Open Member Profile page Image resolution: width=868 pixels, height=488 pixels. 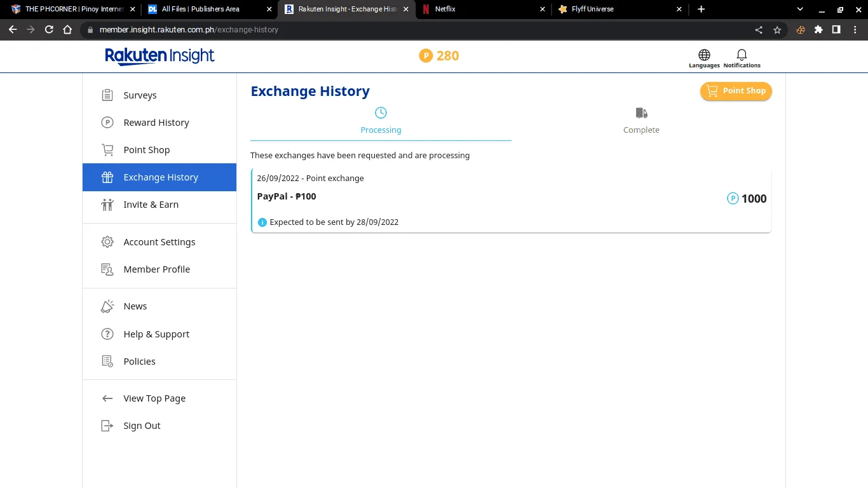[159, 269]
